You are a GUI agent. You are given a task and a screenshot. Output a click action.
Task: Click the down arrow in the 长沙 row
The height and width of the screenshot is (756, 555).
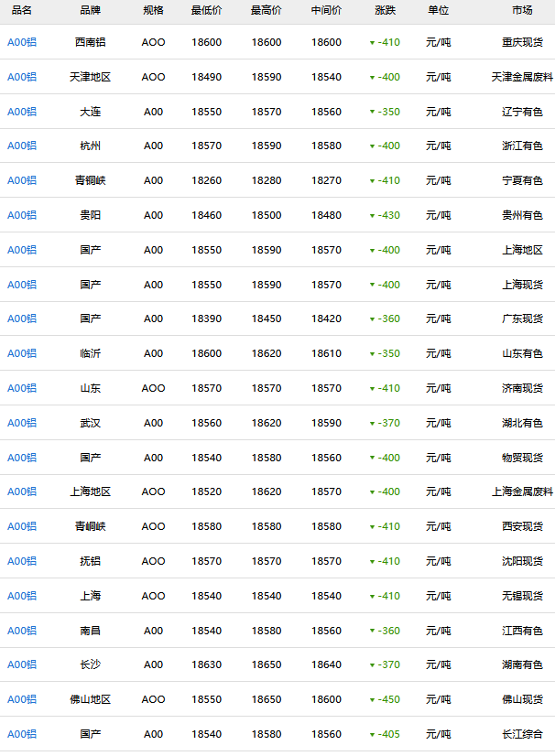point(372,666)
